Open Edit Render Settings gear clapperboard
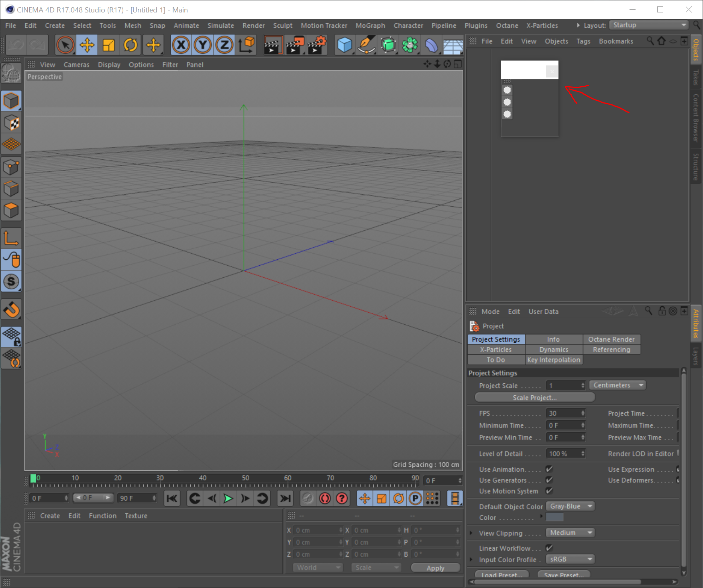703x588 pixels. click(x=317, y=45)
